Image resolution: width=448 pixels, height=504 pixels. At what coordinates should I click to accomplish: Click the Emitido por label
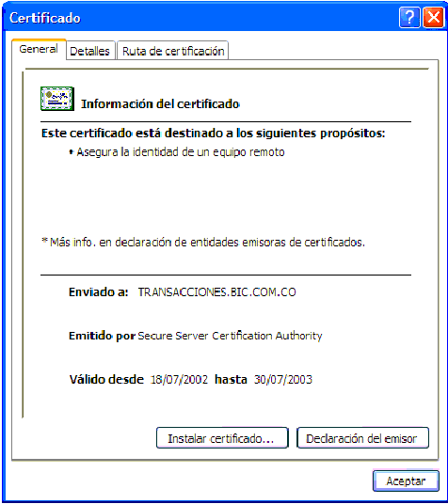(x=102, y=336)
